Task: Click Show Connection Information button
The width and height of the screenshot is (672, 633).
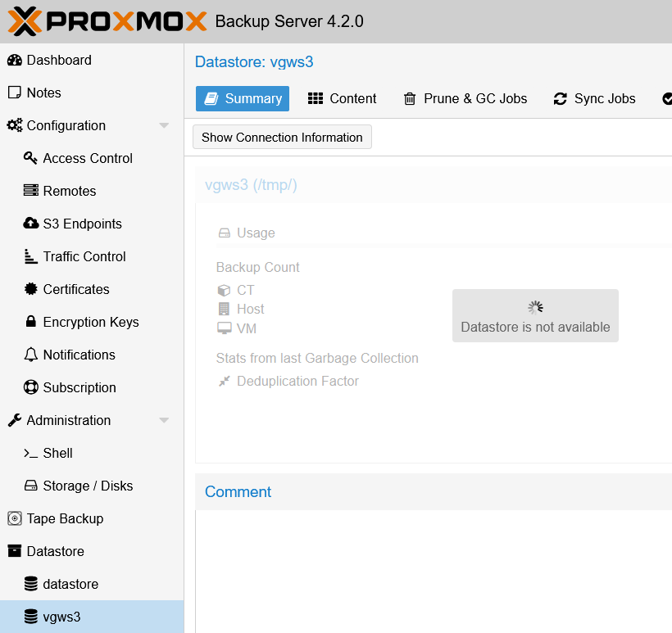Action: click(x=282, y=137)
